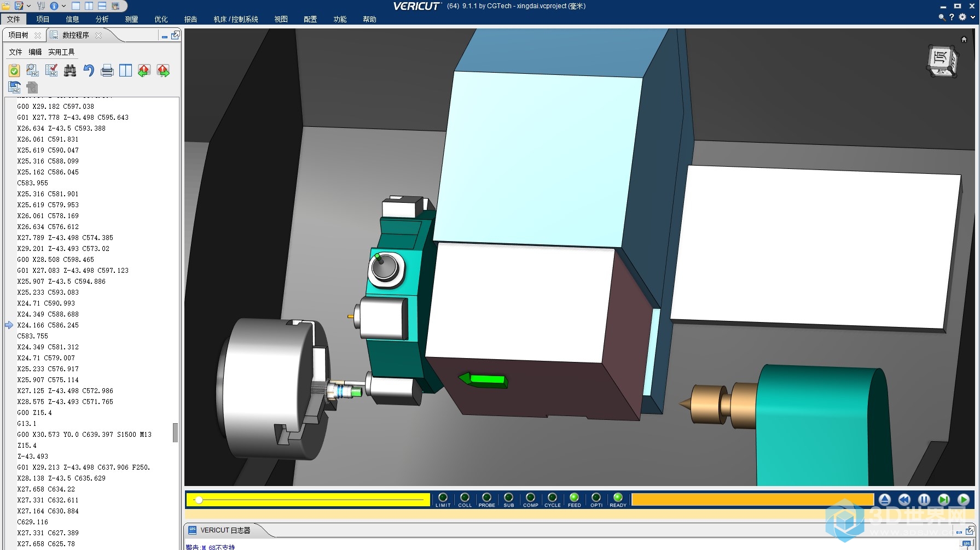980x550 pixels.
Task: Click the FEED status light
Action: pyautogui.click(x=575, y=497)
